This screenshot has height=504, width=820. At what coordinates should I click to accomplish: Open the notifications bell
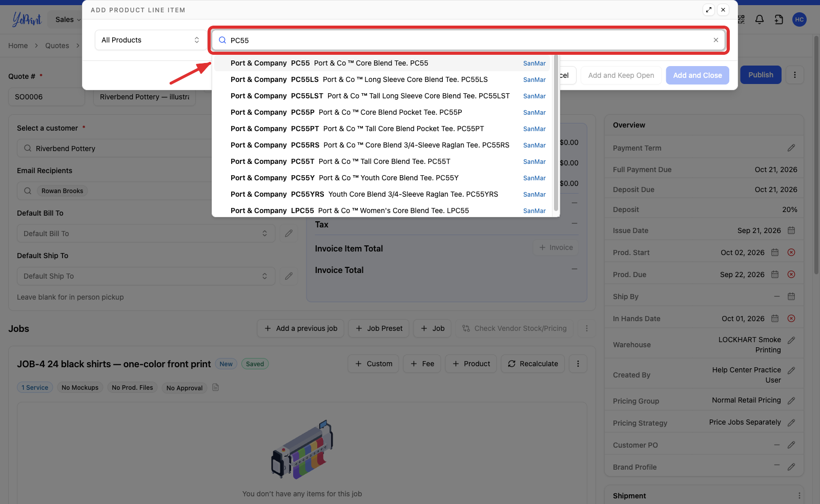pyautogui.click(x=760, y=19)
